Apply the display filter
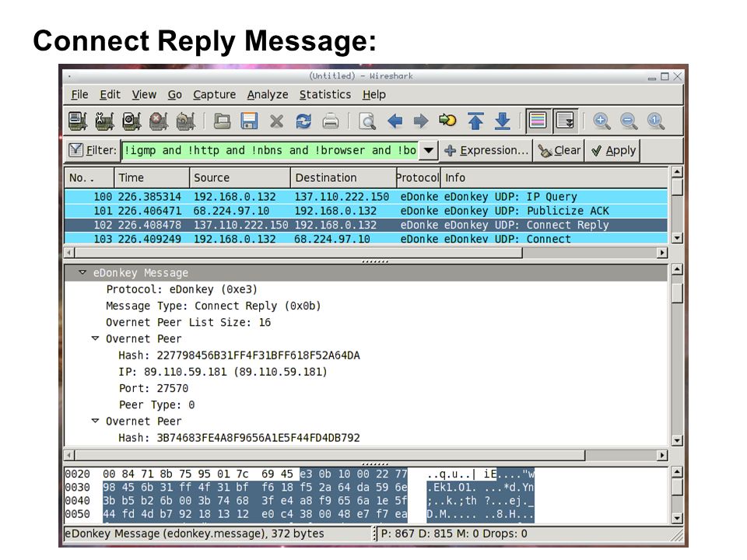 coord(613,150)
